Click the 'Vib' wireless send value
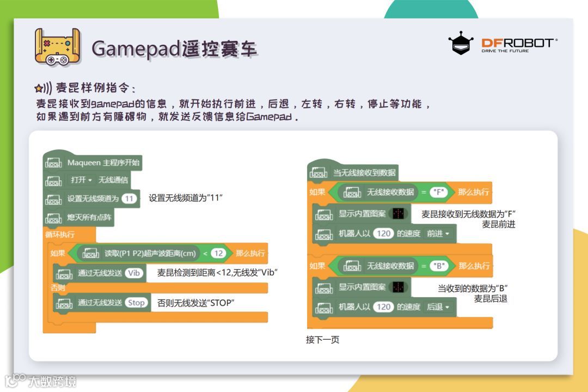 tap(134, 273)
